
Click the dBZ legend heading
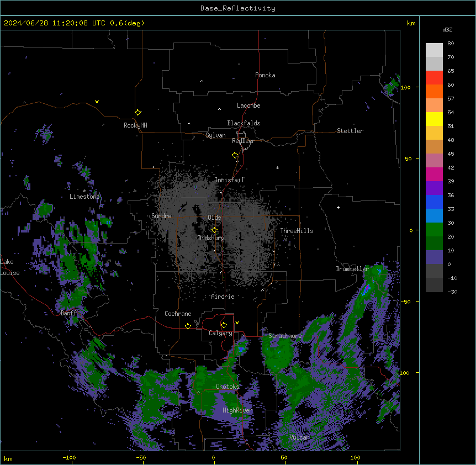click(447, 29)
